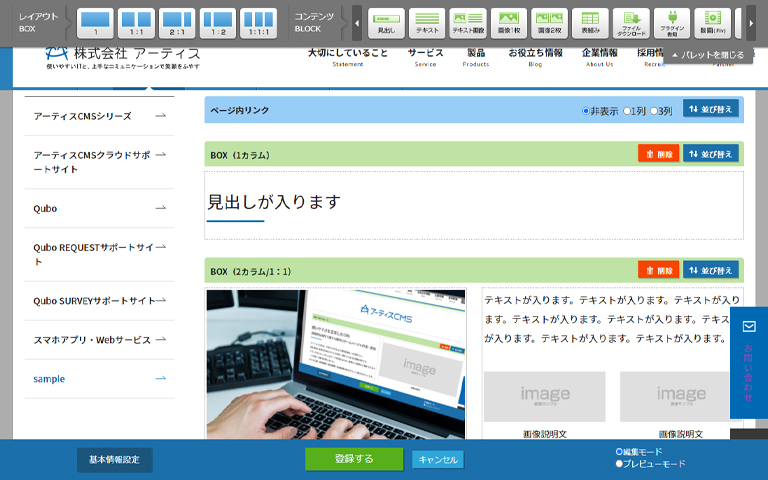The height and width of the screenshot is (480, 768).
Task: Choose the 3列 radio button
Action: click(655, 111)
